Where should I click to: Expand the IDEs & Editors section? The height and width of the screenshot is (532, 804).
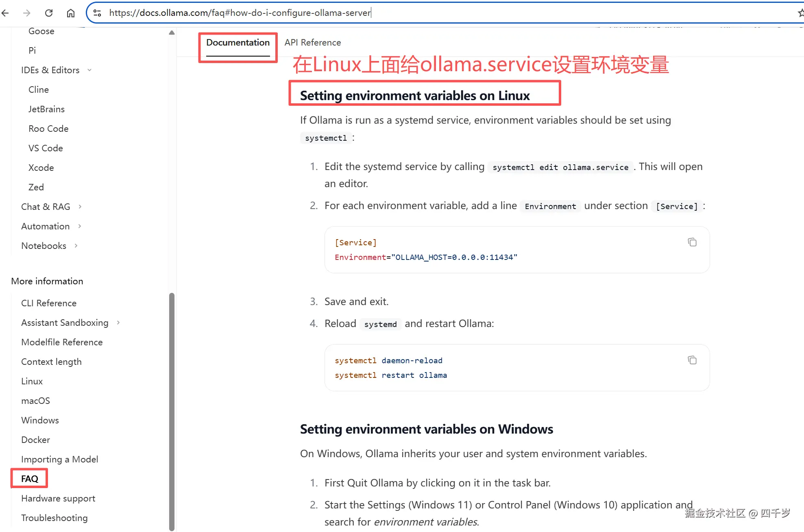[89, 70]
